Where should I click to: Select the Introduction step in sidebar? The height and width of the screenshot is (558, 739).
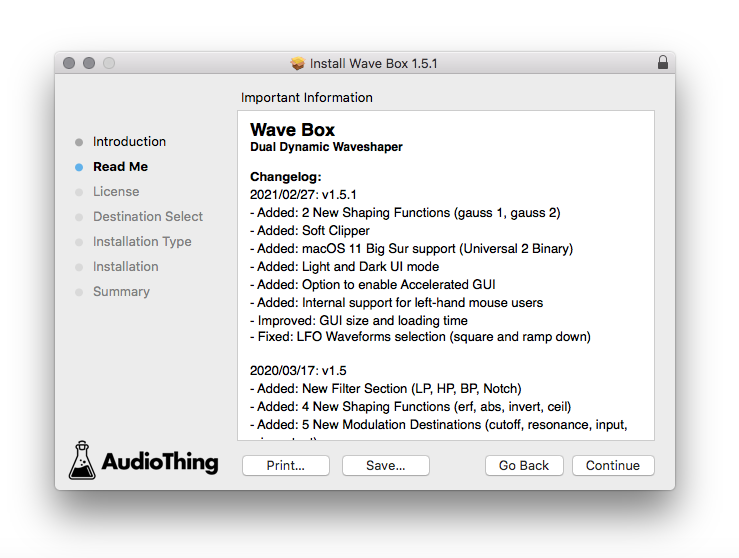[129, 142]
